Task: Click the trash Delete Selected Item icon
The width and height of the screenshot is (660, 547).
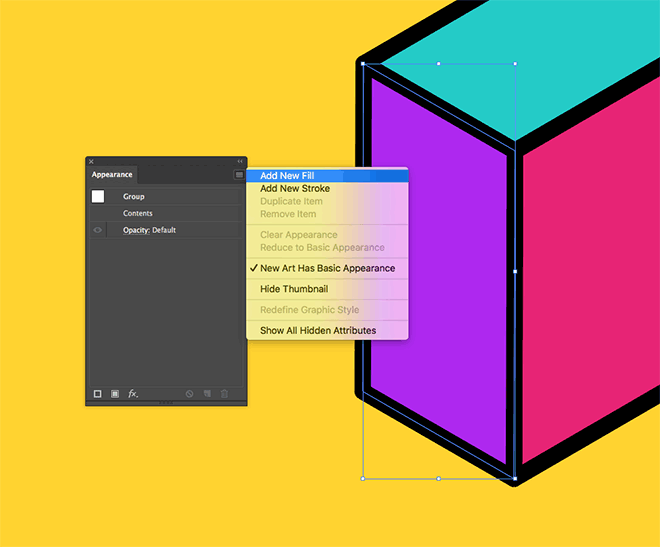Action: click(225, 394)
